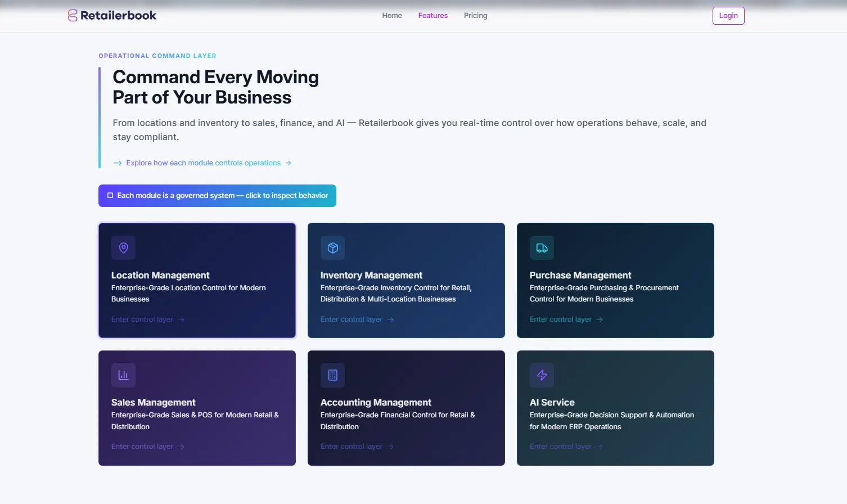Click the 'OPERATIONAL COMMAND LAYER' label
Image resolution: width=847 pixels, height=504 pixels.
click(157, 56)
